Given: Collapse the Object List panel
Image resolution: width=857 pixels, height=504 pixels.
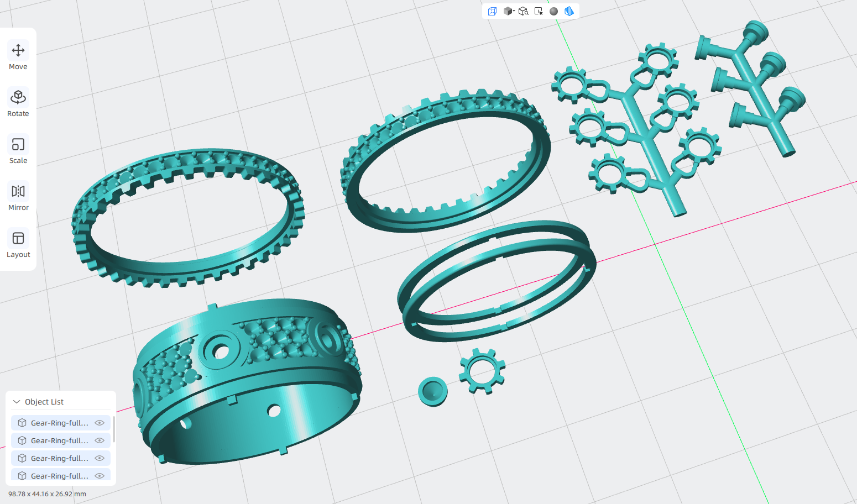Looking at the screenshot, I should point(17,402).
